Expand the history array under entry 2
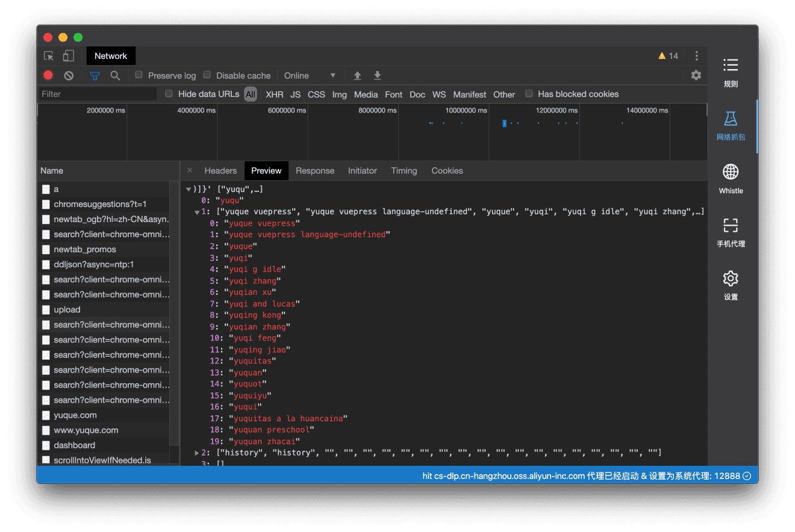 pos(196,452)
